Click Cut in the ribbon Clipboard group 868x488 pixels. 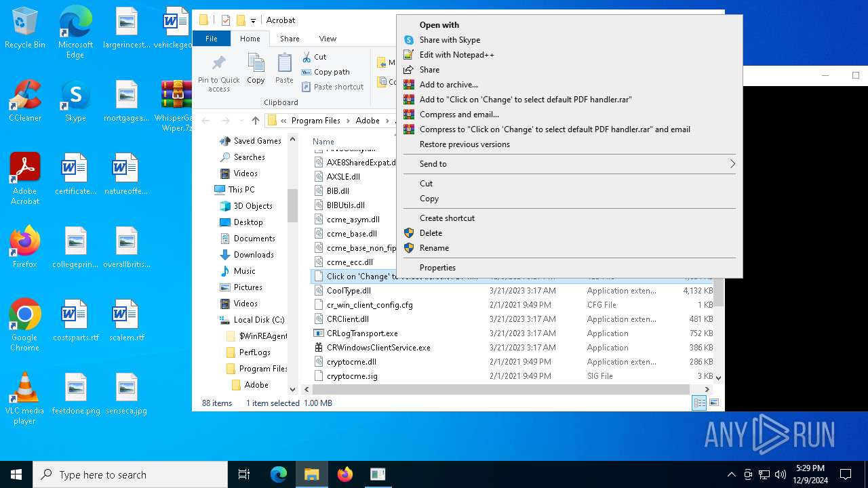pyautogui.click(x=314, y=57)
